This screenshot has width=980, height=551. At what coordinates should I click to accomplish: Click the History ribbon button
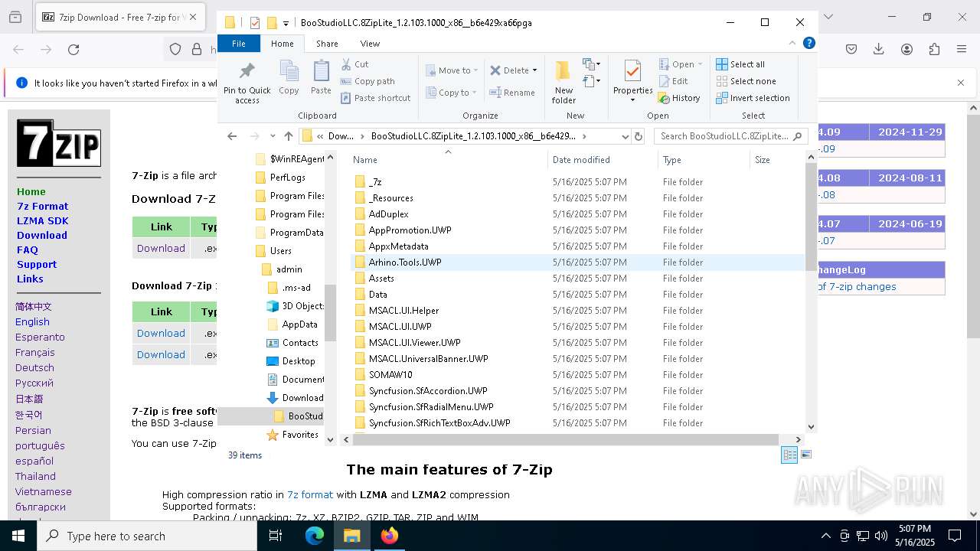(679, 98)
